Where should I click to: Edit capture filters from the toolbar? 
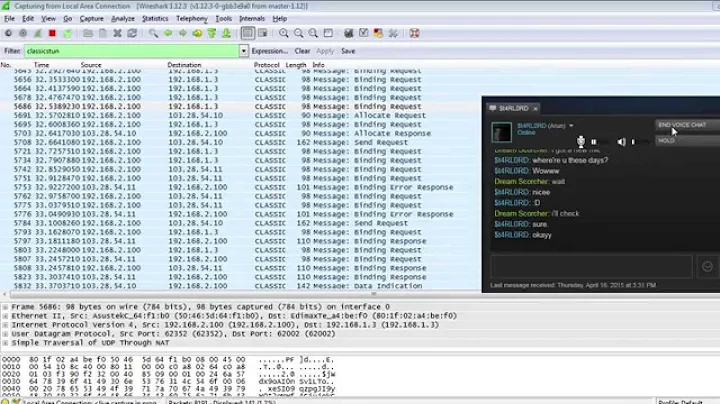point(349,33)
